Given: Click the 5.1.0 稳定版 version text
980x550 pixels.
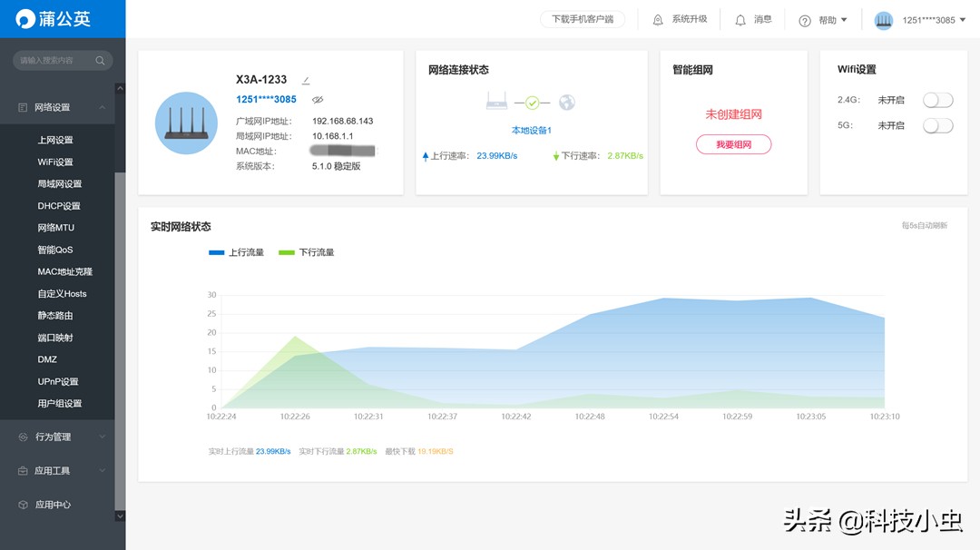Looking at the screenshot, I should (x=337, y=166).
